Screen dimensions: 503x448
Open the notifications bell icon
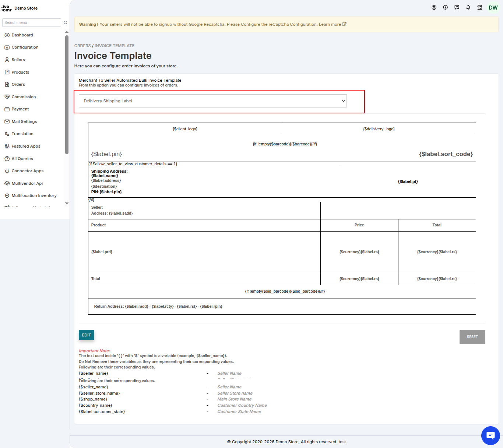[x=468, y=7]
